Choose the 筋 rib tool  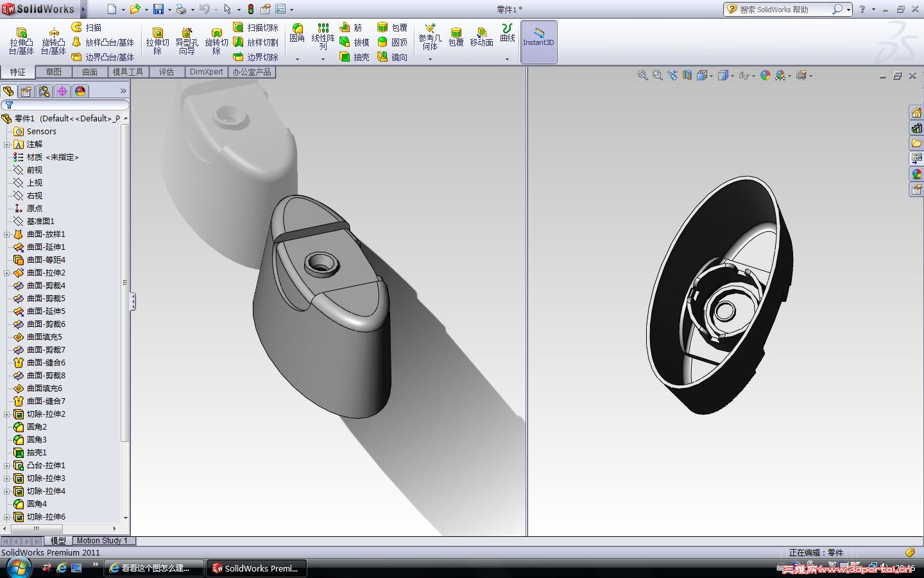tap(351, 28)
